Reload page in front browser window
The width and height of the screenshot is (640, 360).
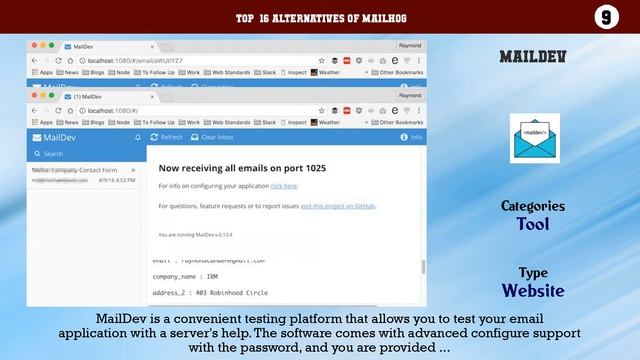58,111
